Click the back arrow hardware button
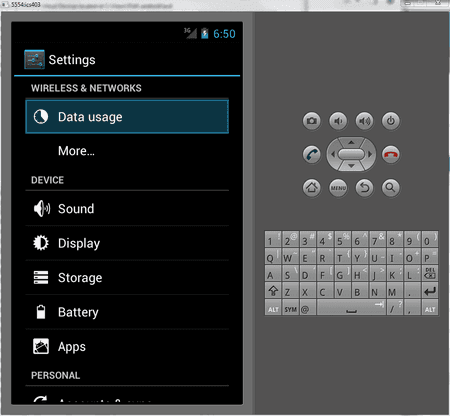The image size is (450, 416). tap(364, 188)
